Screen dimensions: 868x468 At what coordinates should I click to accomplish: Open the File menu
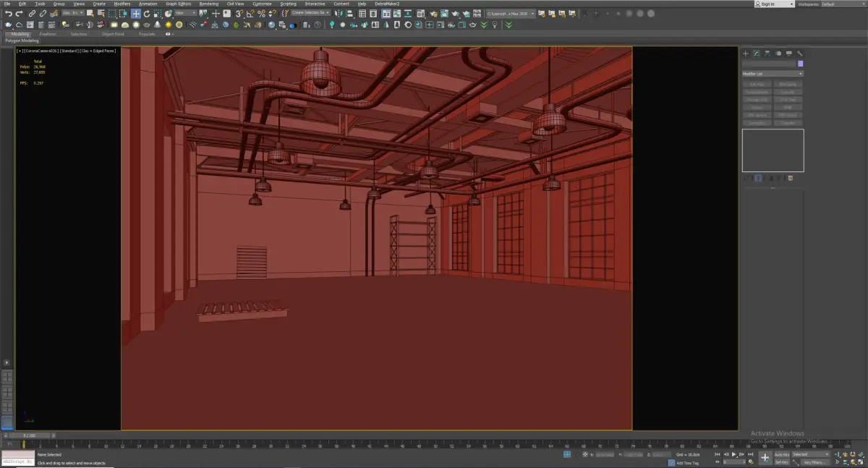[x=7, y=4]
